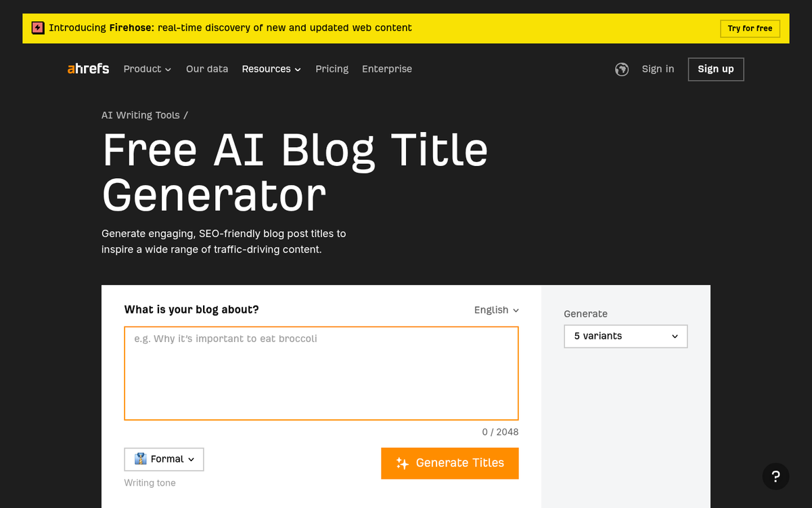The height and width of the screenshot is (508, 812).
Task: Click the chevron on the English selector
Action: click(516, 310)
